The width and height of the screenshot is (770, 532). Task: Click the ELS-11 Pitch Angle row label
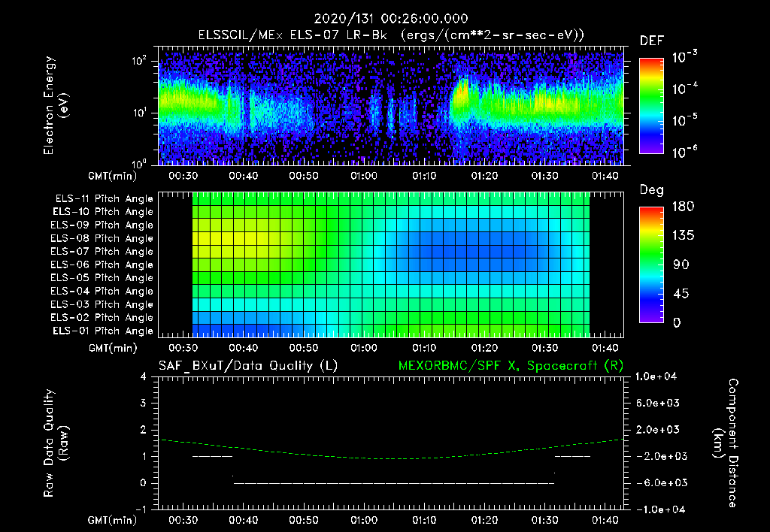[104, 199]
